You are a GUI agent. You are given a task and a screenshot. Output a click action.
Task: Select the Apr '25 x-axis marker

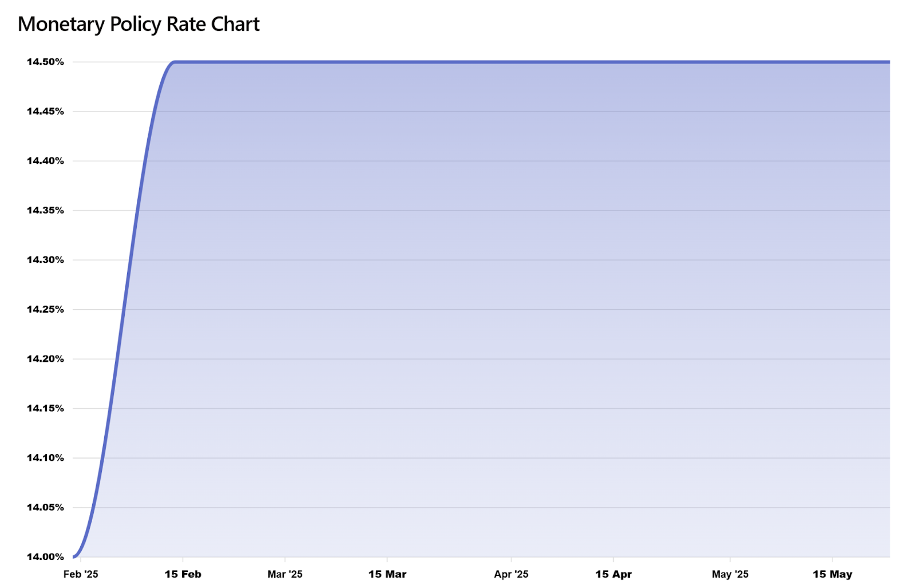511,574
